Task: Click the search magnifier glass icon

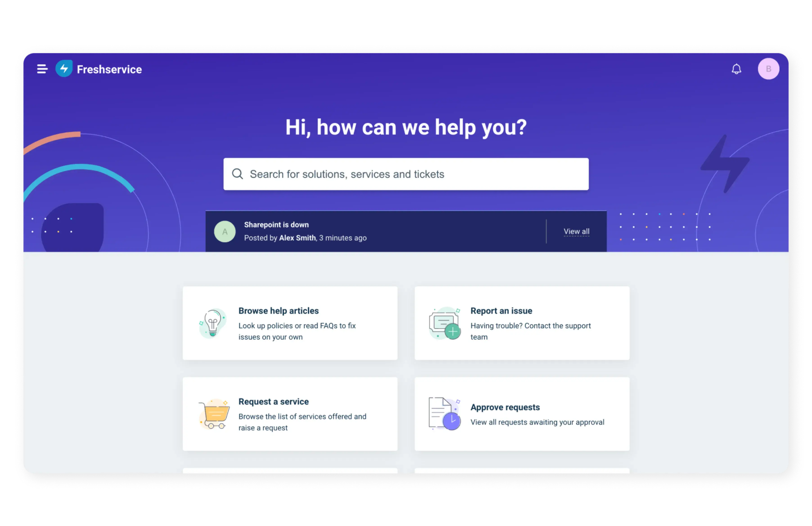Action: 237,174
